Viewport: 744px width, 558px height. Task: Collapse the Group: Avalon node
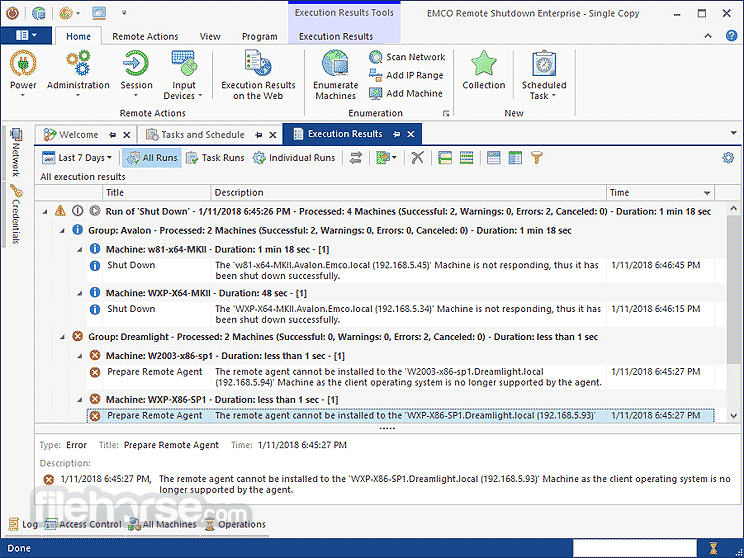coord(63,231)
